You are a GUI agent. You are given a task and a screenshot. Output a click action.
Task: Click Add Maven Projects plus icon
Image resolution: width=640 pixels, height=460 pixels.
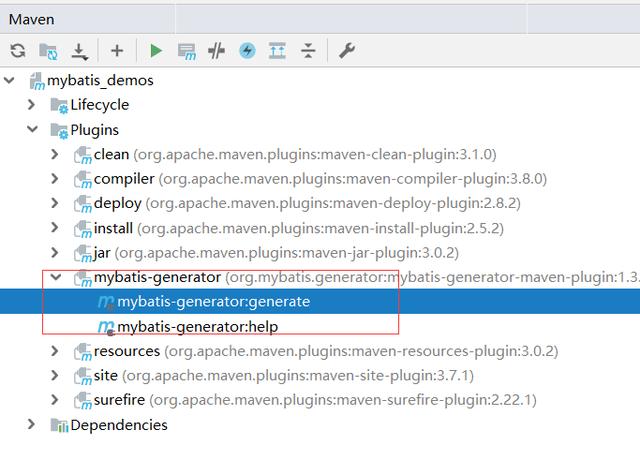pos(117,51)
